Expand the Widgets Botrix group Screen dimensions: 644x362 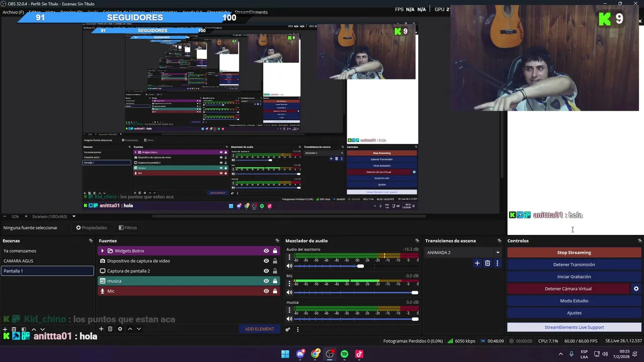(x=103, y=251)
